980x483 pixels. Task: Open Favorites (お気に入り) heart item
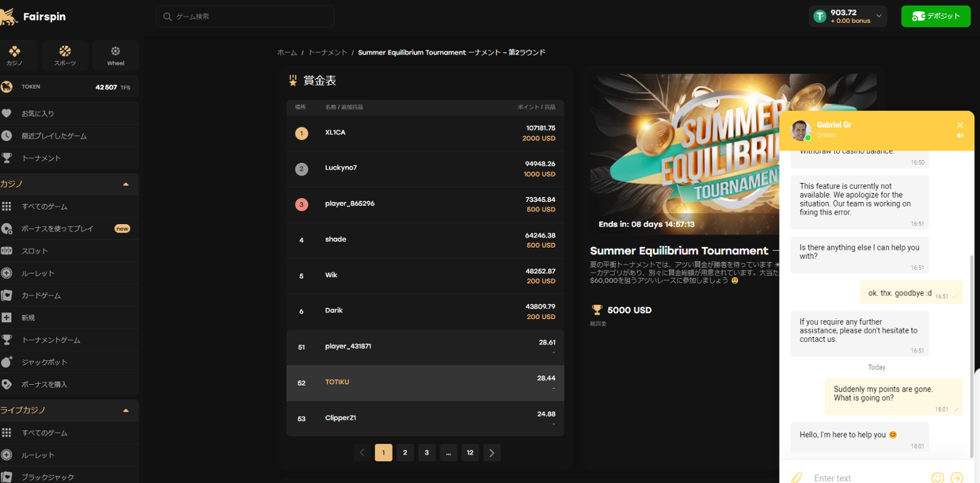pos(38,114)
